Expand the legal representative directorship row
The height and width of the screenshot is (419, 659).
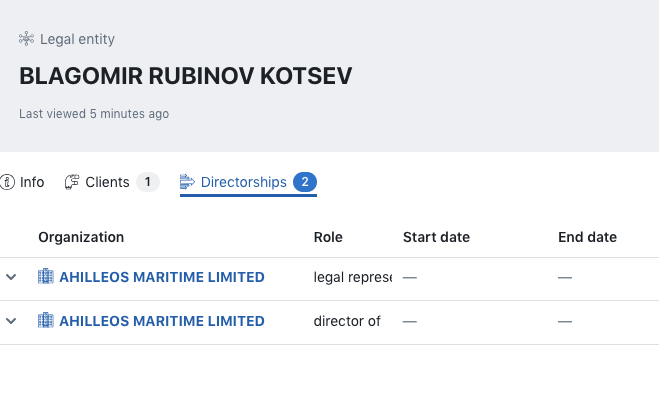click(12, 277)
